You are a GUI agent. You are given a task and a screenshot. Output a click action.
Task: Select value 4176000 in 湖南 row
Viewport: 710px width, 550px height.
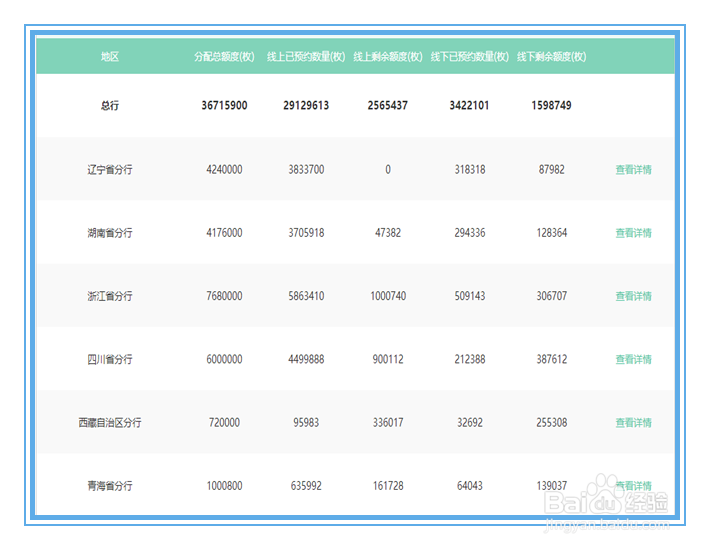[x=224, y=233]
